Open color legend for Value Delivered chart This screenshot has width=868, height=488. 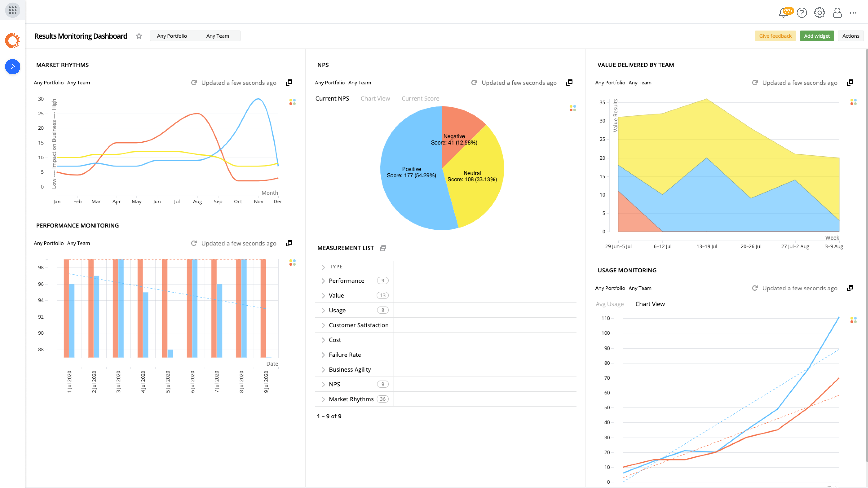853,102
